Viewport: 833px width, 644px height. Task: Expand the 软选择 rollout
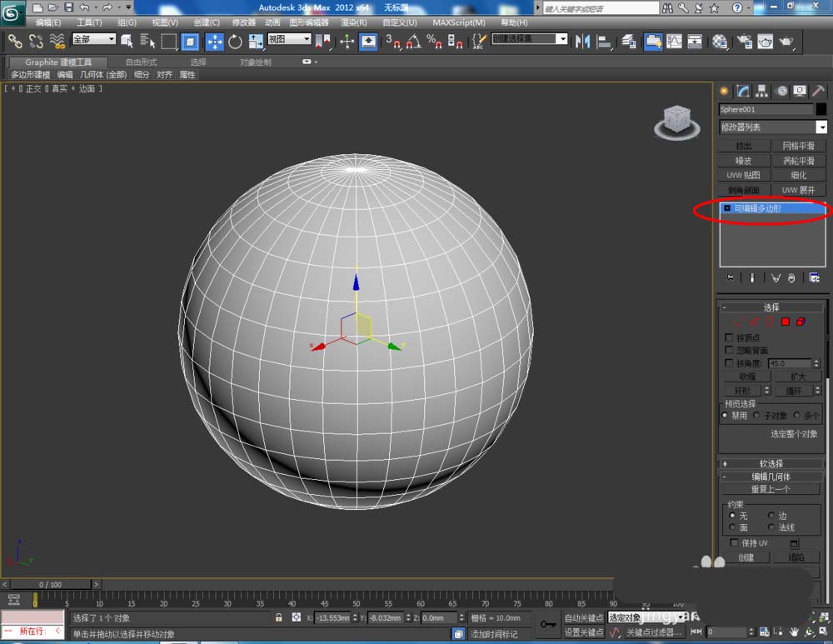pyautogui.click(x=771, y=463)
